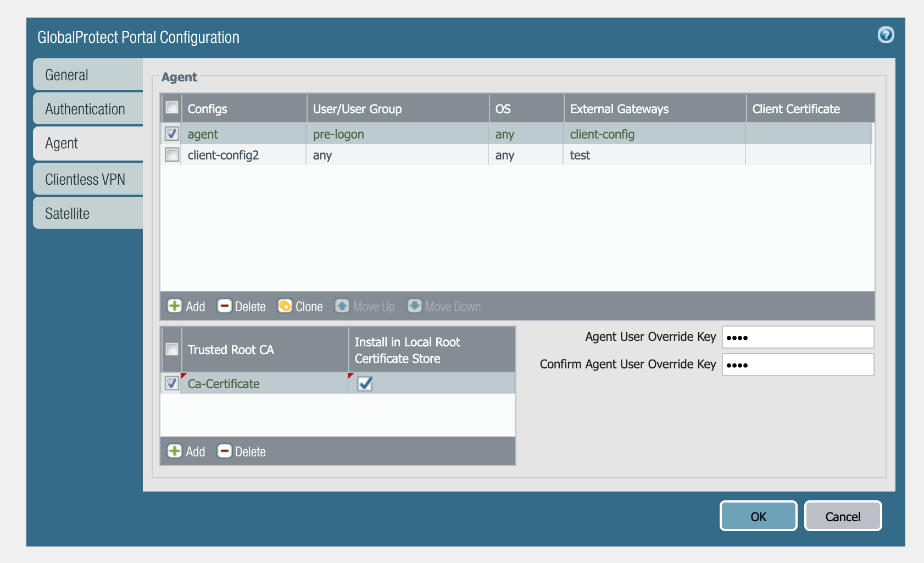Image resolution: width=924 pixels, height=563 pixels.
Task: Check the client-config2 row checkbox
Action: pos(172,154)
